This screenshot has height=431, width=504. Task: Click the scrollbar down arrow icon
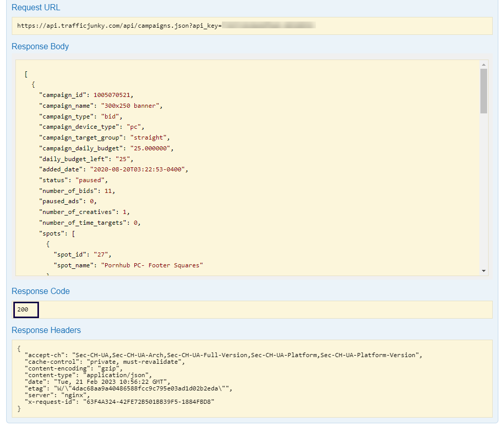pos(482,270)
